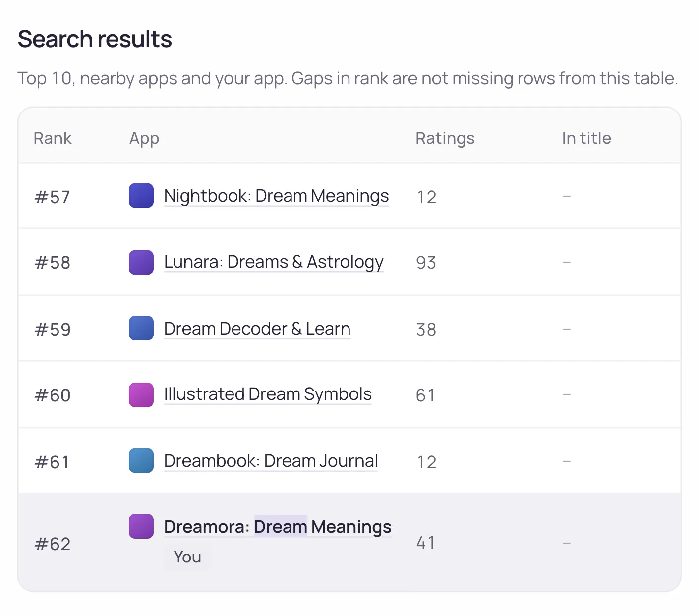Click the Dreamora app icon
The width and height of the screenshot is (699, 616).
pyautogui.click(x=141, y=526)
